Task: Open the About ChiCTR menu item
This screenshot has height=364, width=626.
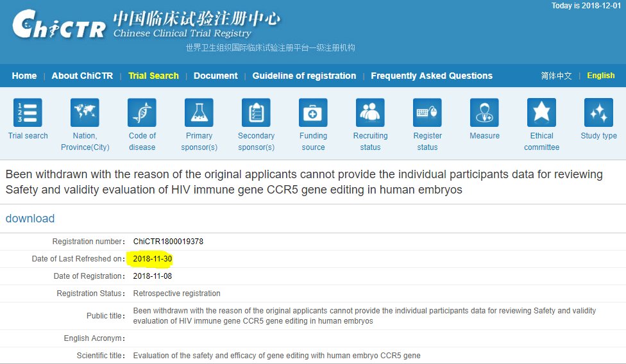Action: pyautogui.click(x=82, y=76)
